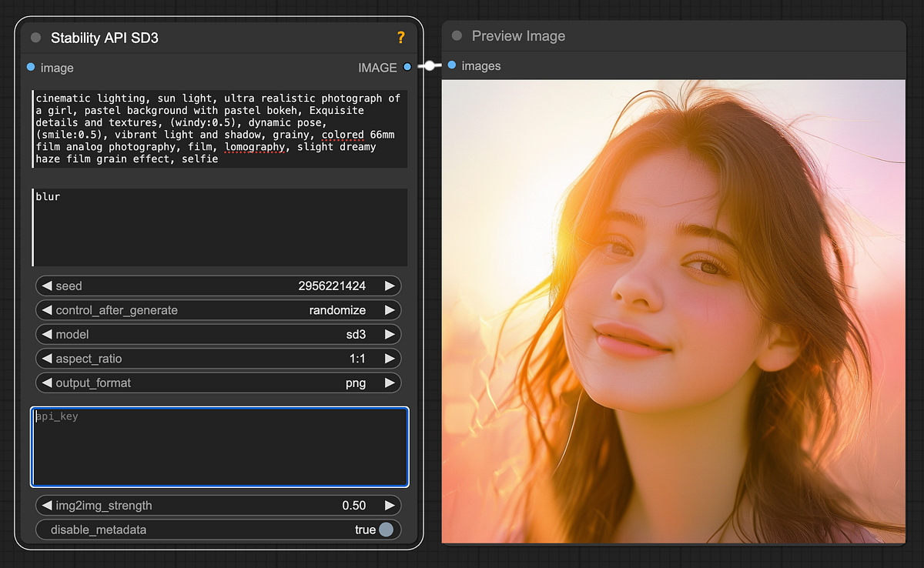This screenshot has height=568, width=924.
Task: Advance img2img_strength with its right arrow
Action: pos(391,506)
